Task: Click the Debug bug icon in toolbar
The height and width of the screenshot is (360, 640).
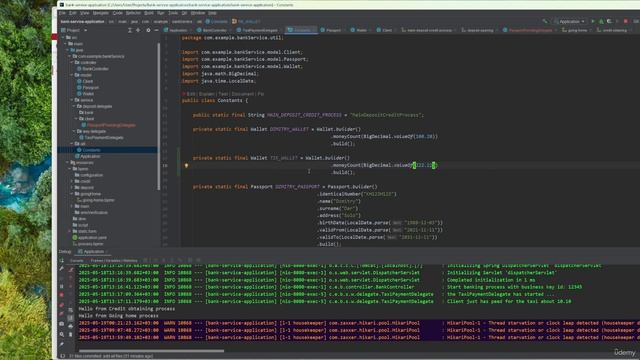Action: [x=601, y=21]
